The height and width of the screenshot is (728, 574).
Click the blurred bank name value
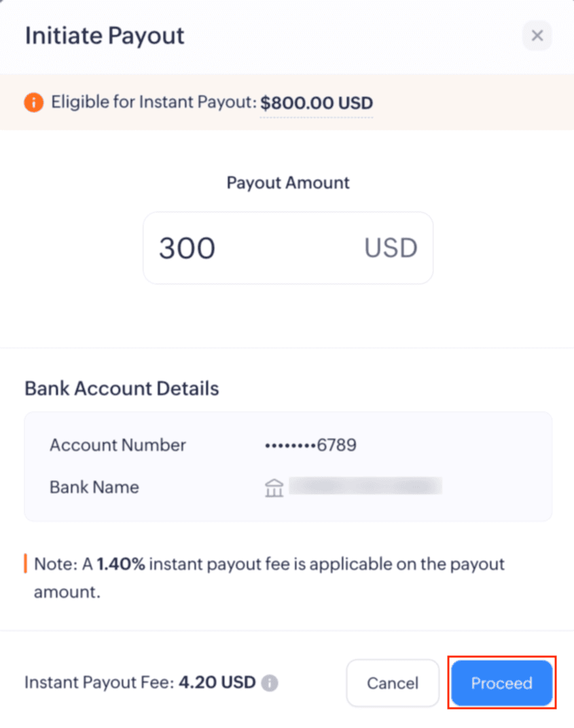[365, 486]
